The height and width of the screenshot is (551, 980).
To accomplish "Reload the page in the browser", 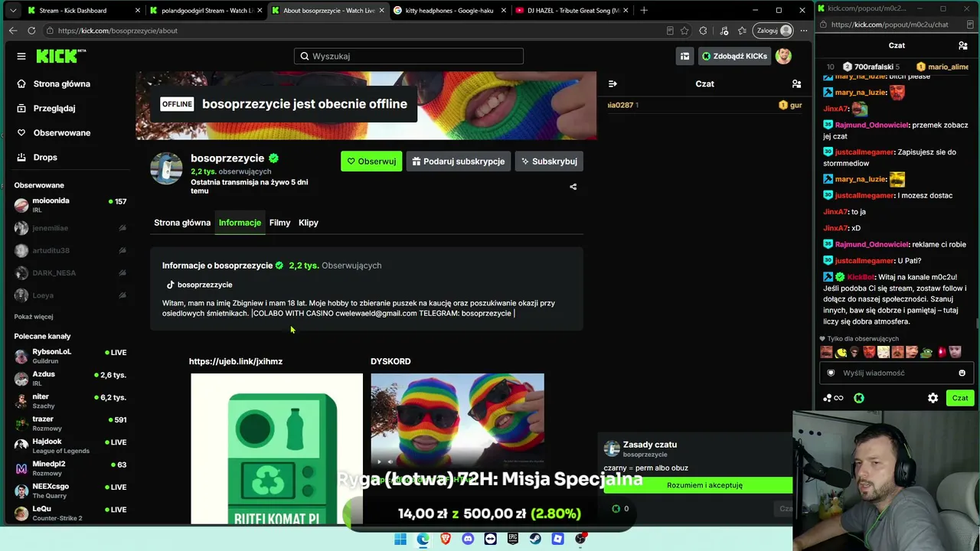I will 31,31.
